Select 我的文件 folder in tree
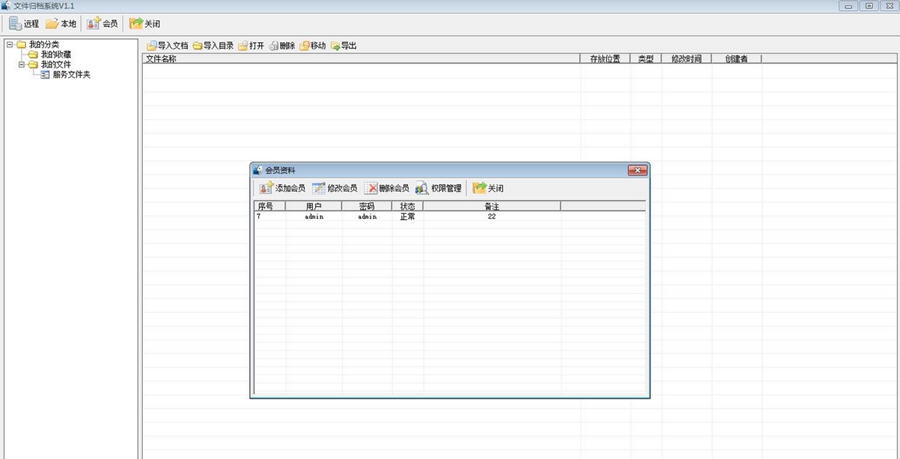Screen dimensions: 900x459 coord(56,64)
